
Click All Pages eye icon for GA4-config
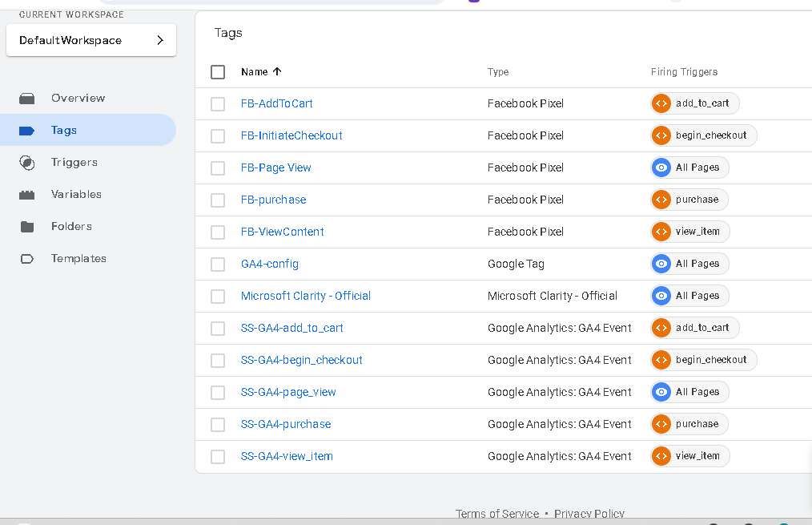(x=661, y=264)
